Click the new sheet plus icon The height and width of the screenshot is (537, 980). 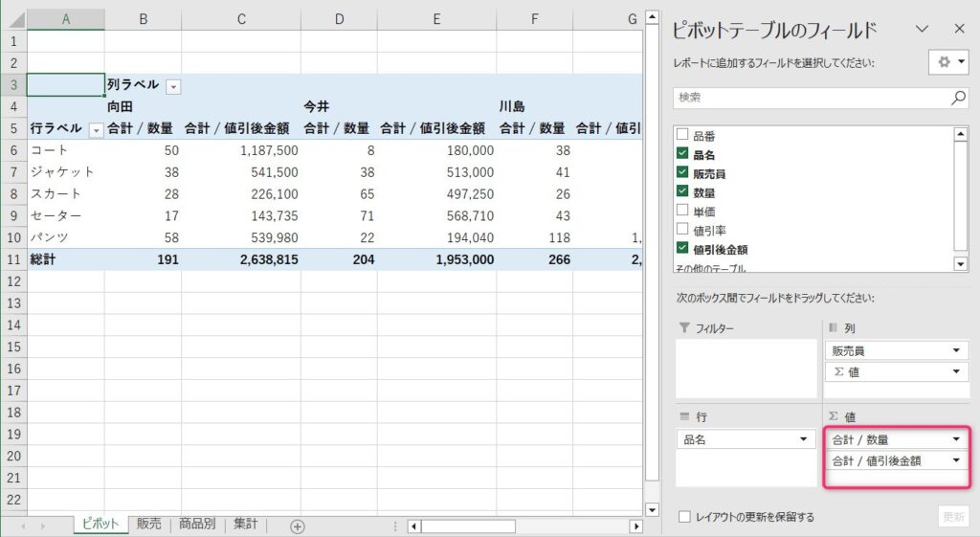pos(298,526)
